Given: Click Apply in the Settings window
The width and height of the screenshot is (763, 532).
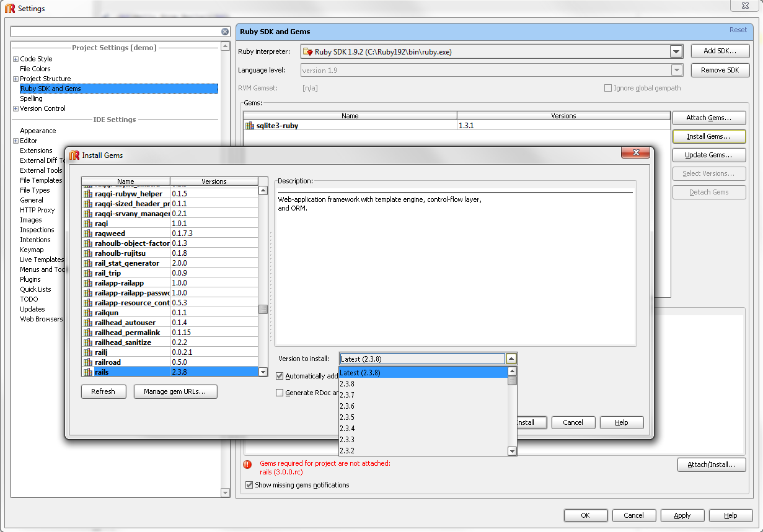Looking at the screenshot, I should (682, 515).
